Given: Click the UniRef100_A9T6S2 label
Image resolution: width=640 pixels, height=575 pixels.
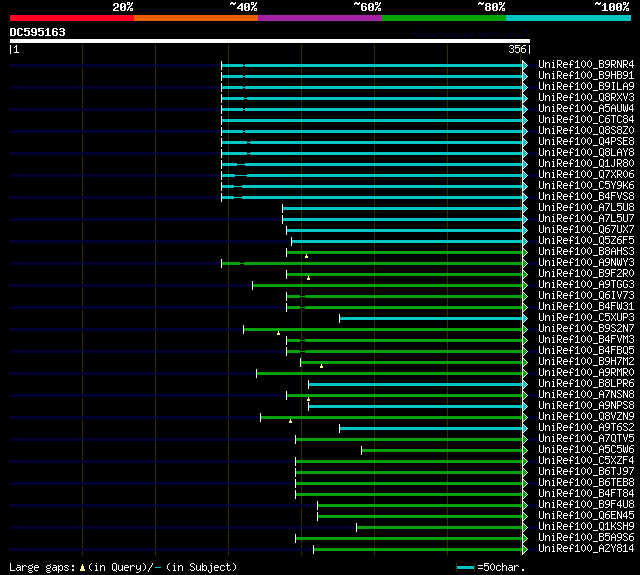Looking at the screenshot, I should [586, 428].
